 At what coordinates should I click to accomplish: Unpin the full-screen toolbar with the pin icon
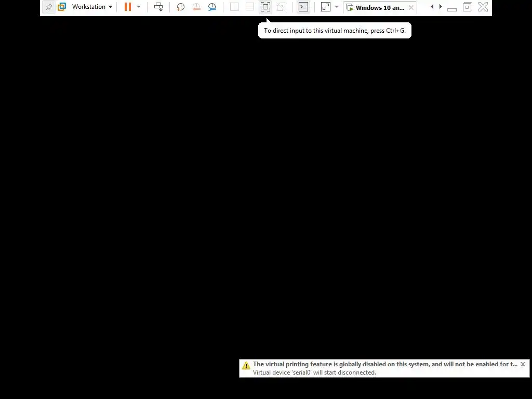point(49,7)
